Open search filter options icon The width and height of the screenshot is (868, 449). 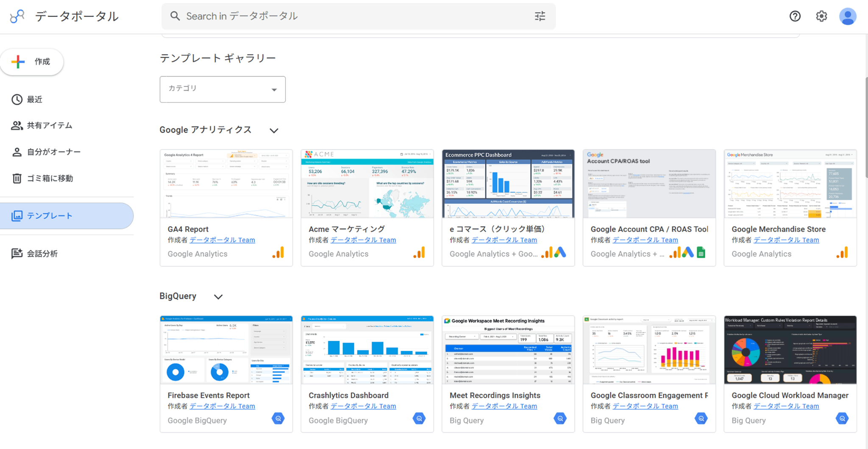tap(540, 16)
